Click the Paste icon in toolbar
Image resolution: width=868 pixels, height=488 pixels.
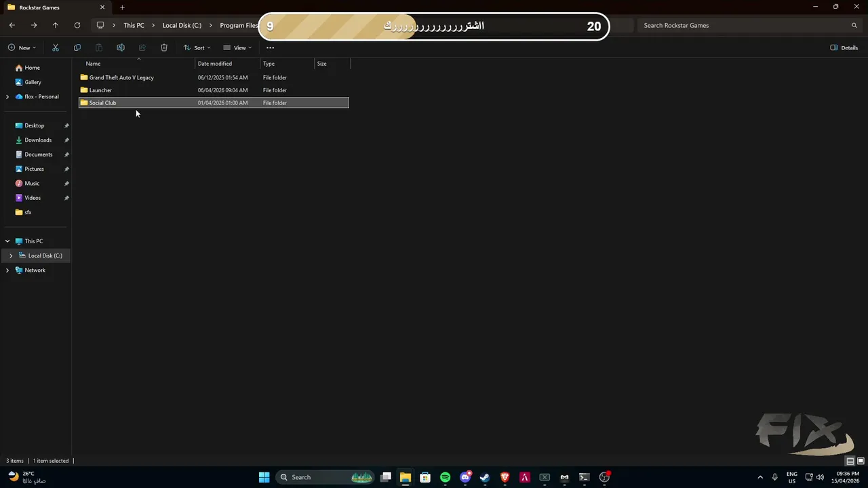(99, 47)
